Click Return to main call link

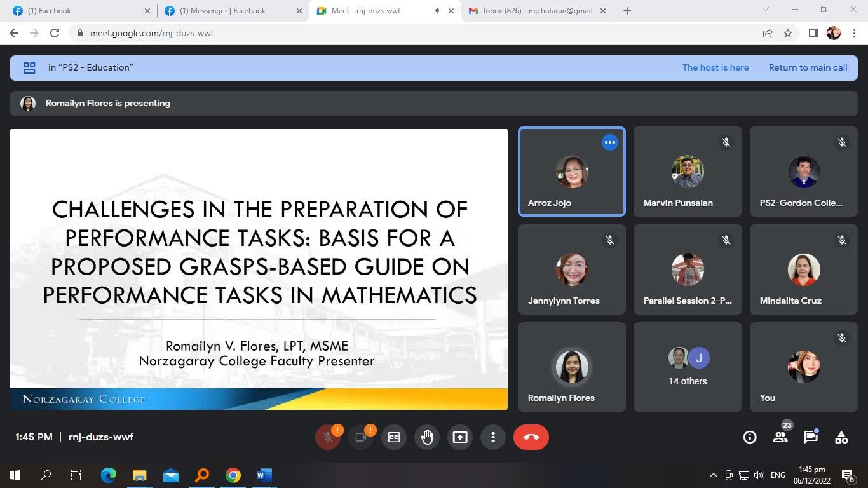pyautogui.click(x=808, y=67)
